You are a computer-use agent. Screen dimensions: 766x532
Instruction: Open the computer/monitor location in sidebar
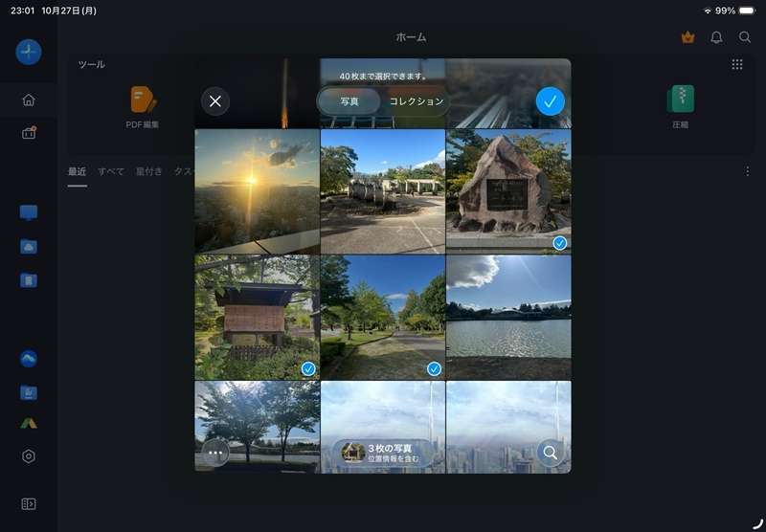click(x=29, y=212)
